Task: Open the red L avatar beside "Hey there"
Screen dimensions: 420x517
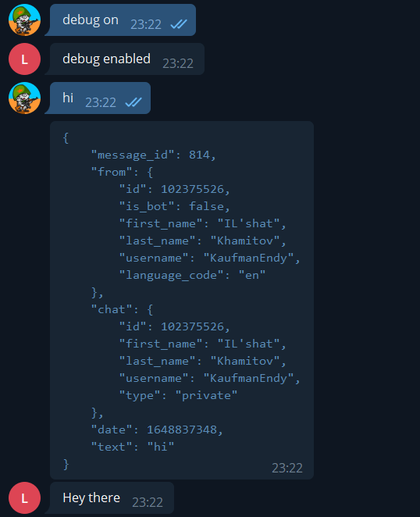Action: click(x=24, y=498)
